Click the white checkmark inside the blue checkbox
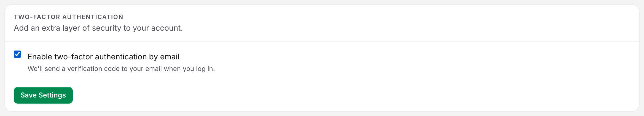Screen dimensions: 644x116 pyautogui.click(x=17, y=54)
